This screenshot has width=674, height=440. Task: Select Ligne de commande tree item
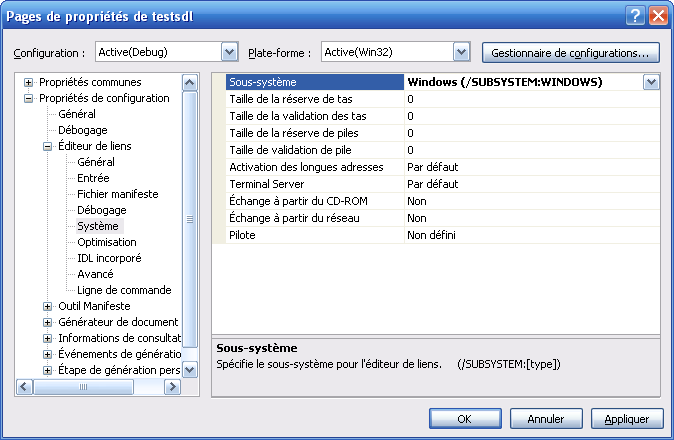click(x=124, y=290)
